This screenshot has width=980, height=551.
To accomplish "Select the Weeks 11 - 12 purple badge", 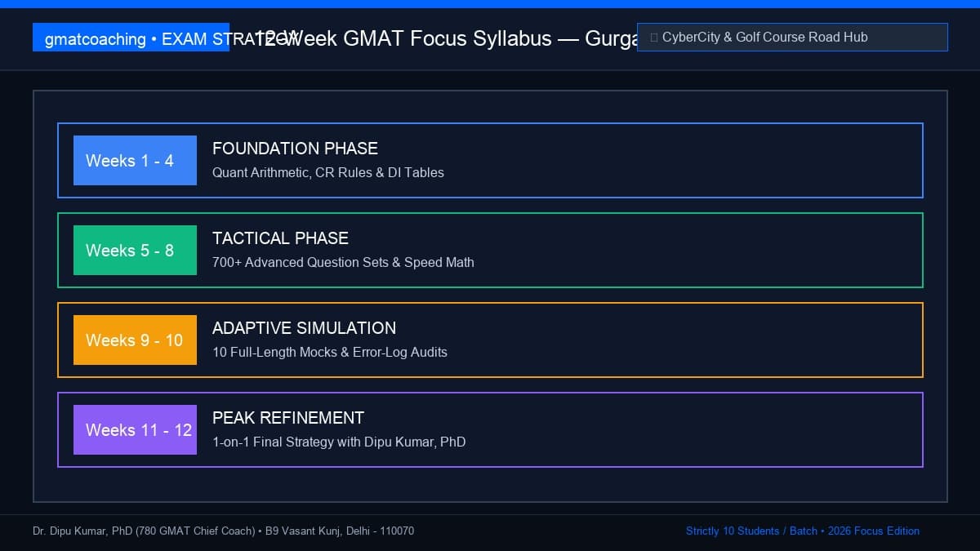I will click(135, 430).
